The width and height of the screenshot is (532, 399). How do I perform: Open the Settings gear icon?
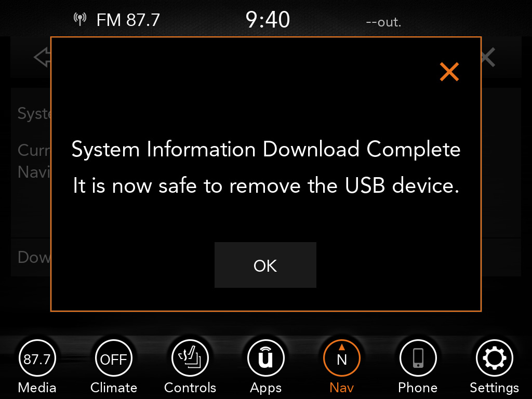coord(495,358)
